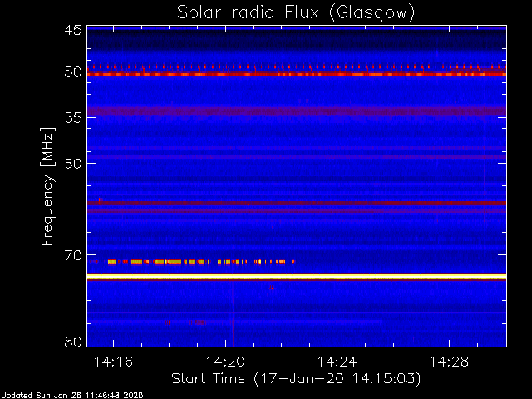Click the time tick label '14:20'
This screenshot has height=399, width=532.
225,362
